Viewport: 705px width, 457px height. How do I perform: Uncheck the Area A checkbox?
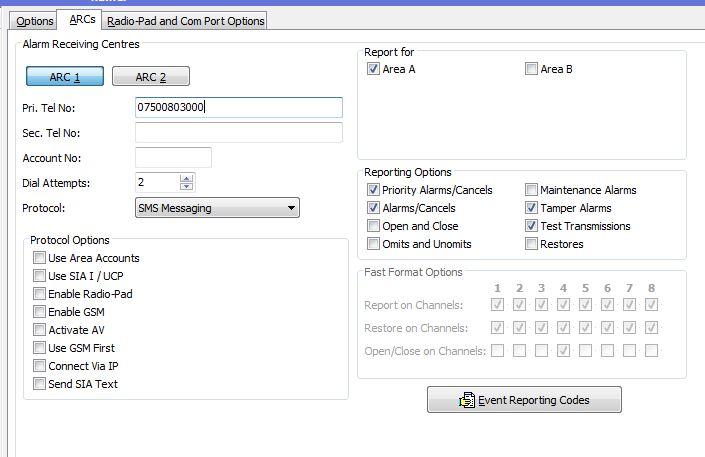point(373,70)
